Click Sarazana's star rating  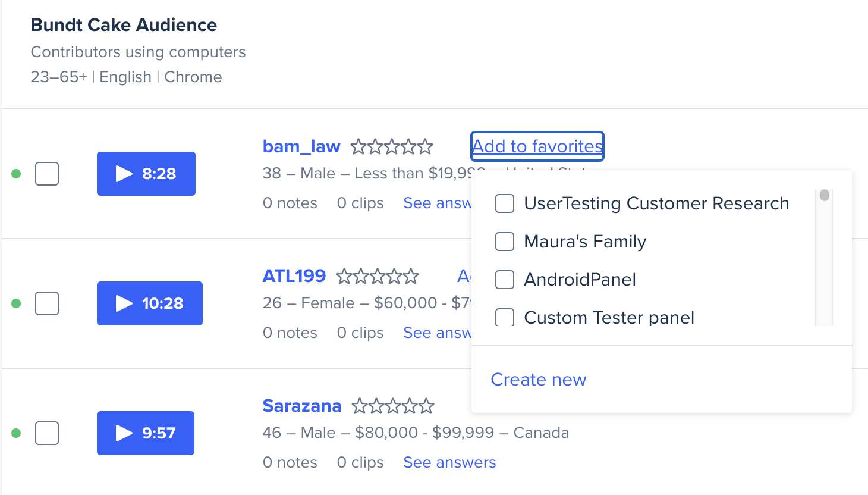click(x=393, y=406)
